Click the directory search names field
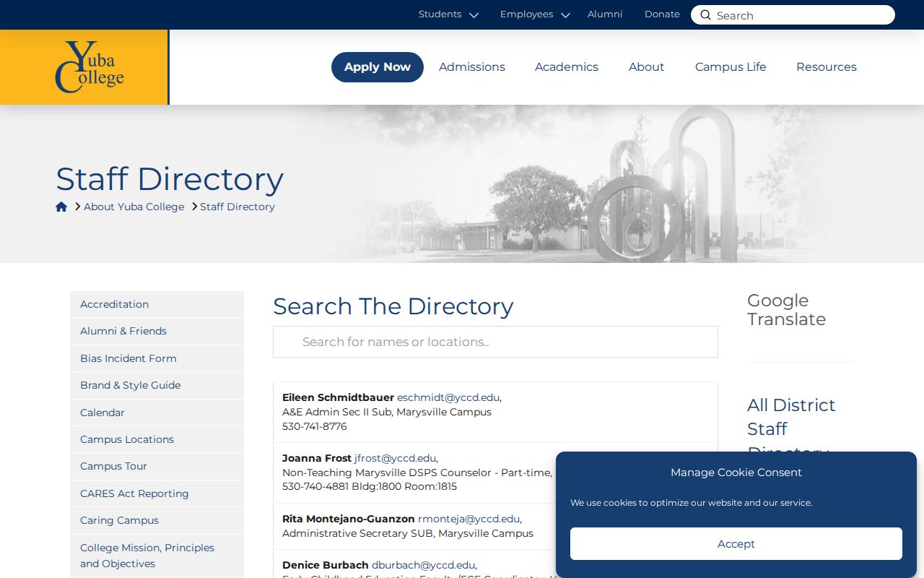Viewport: 924px width, 578px height. click(495, 342)
